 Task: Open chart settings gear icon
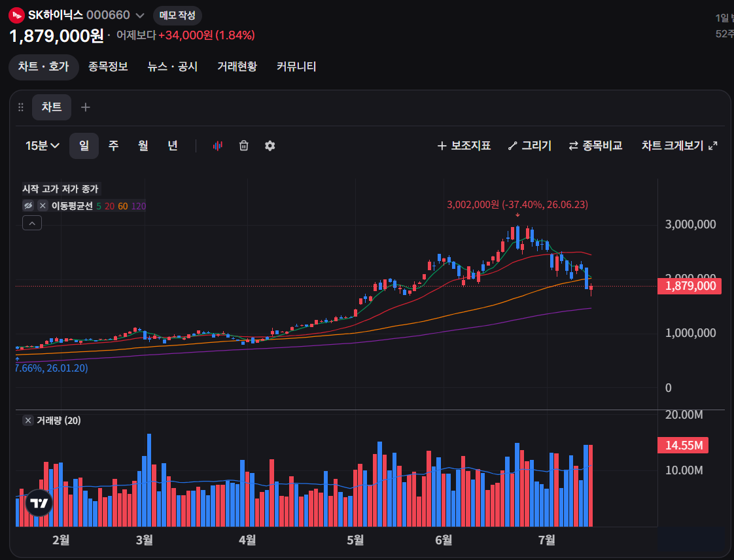(270, 146)
